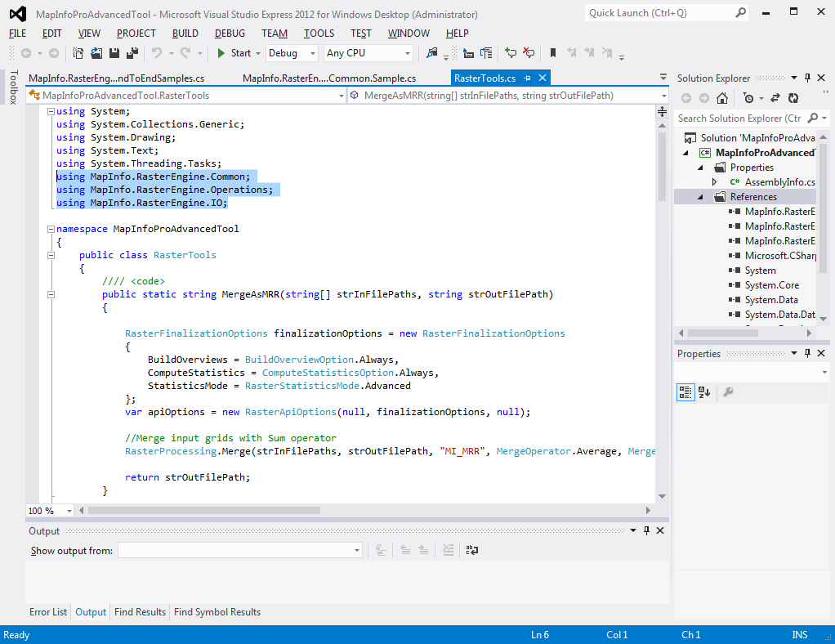This screenshot has width=835, height=644.
Task: Collapse the using directives region
Action: click(51, 111)
